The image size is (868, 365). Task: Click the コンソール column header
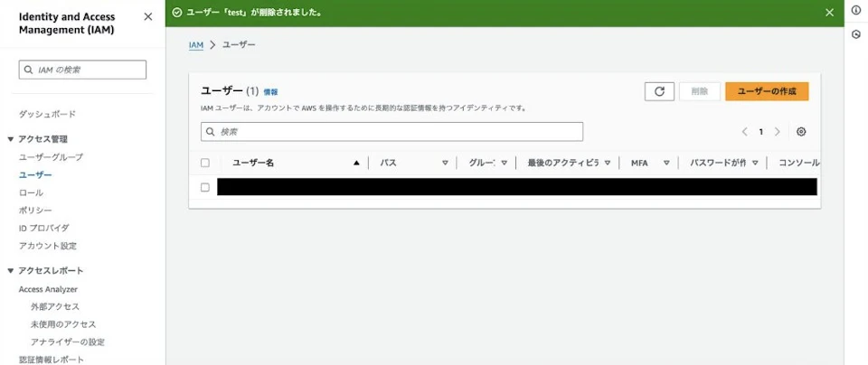[798, 164]
